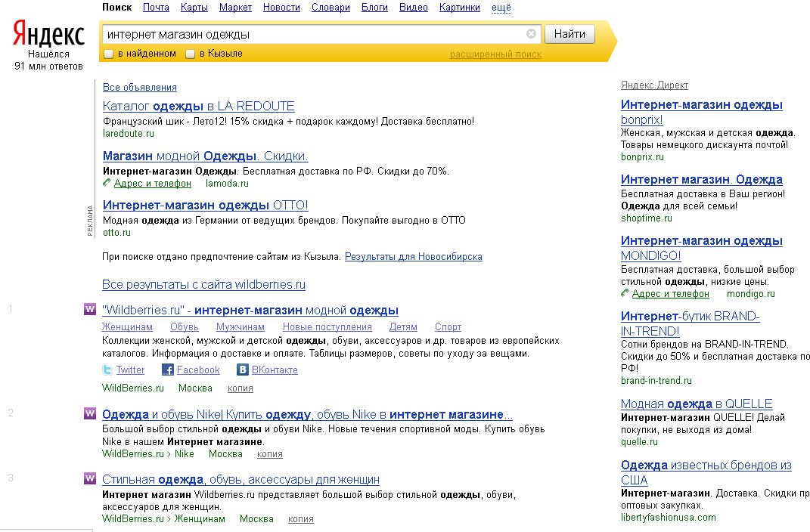This screenshot has height=532, width=810.
Task: Open the VKontakte icon under Wildberries
Action: [243, 370]
